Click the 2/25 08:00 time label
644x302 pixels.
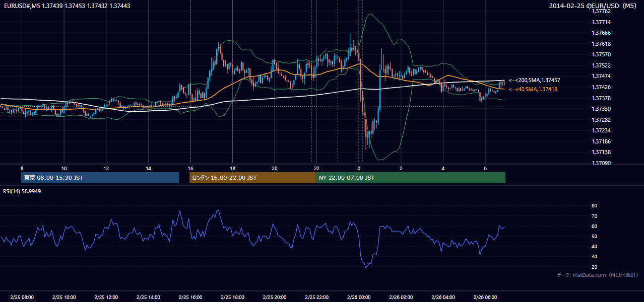tap(22, 297)
